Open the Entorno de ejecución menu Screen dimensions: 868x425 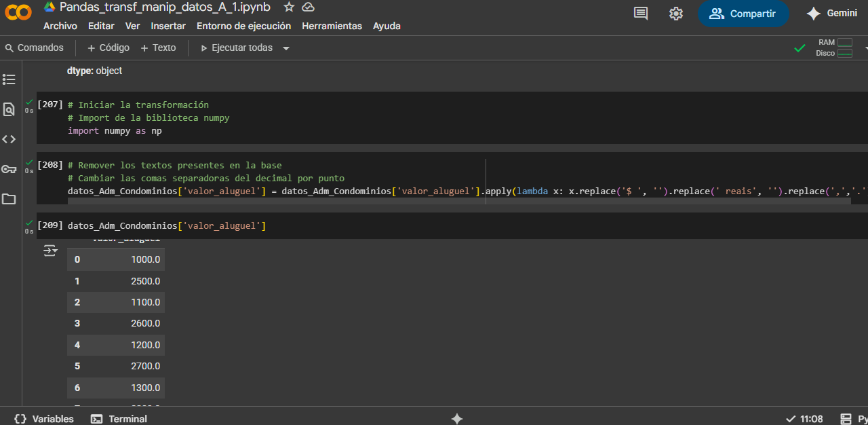(x=243, y=26)
